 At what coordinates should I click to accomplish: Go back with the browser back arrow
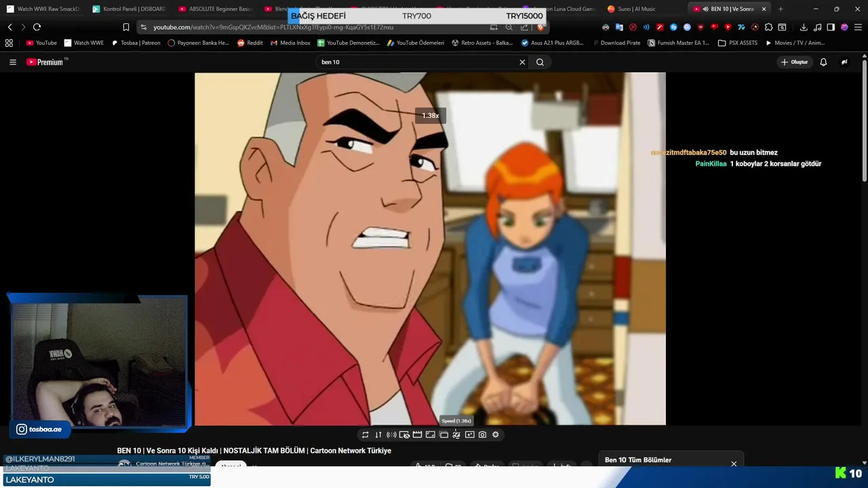click(9, 27)
